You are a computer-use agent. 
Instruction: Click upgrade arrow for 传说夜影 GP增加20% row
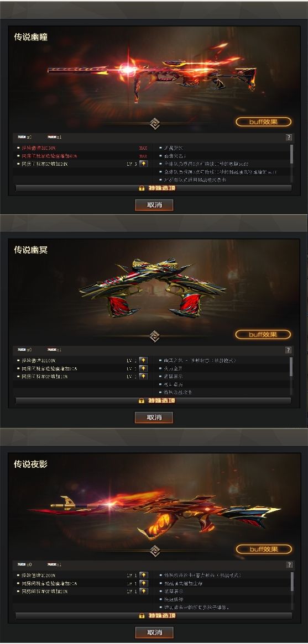pyautogui.click(x=144, y=592)
